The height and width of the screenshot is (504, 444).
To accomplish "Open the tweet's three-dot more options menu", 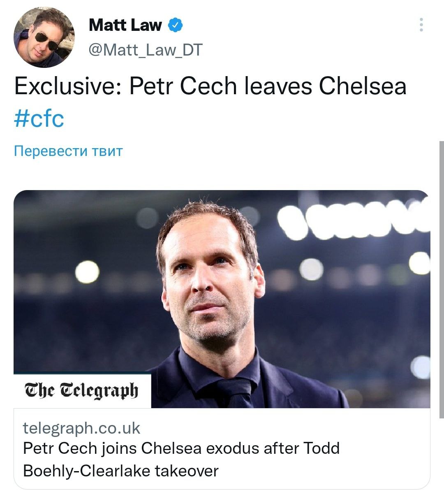I will pyautogui.click(x=421, y=25).
